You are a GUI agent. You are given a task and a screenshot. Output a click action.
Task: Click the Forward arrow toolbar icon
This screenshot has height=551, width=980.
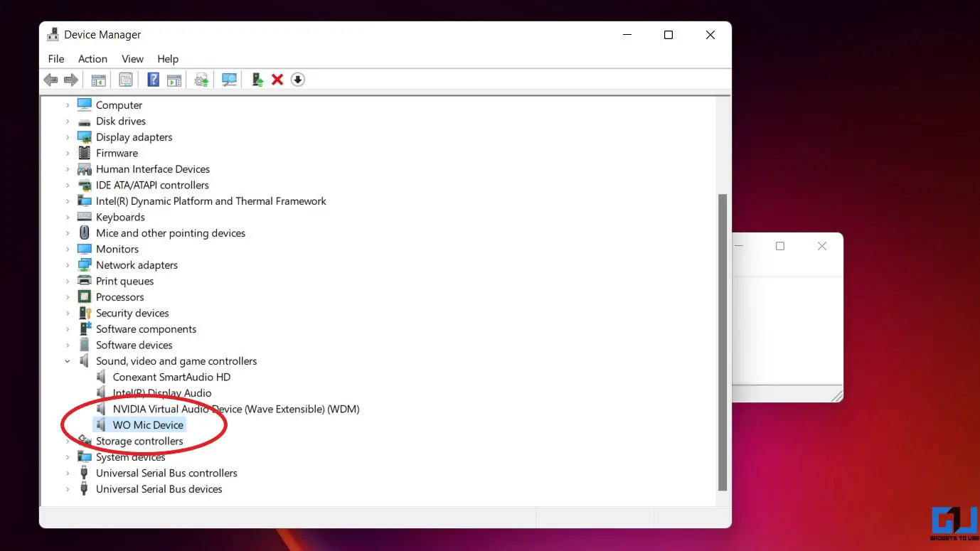[70, 80]
